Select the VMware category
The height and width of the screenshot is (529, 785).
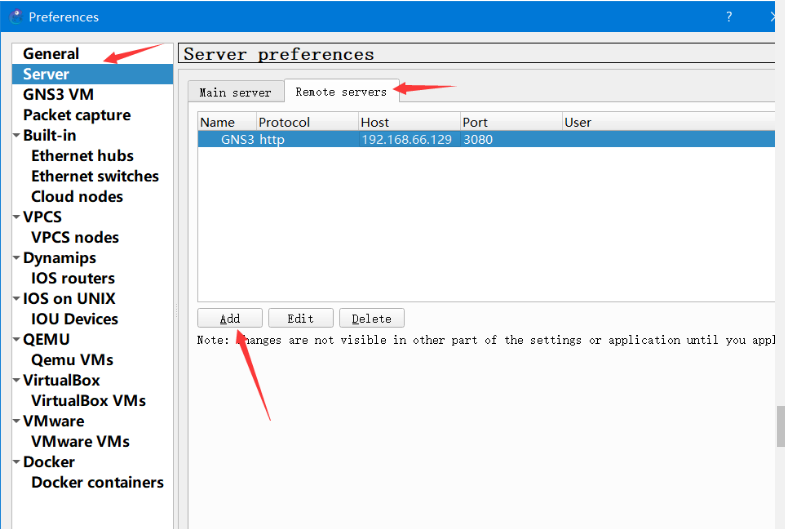[x=54, y=421]
